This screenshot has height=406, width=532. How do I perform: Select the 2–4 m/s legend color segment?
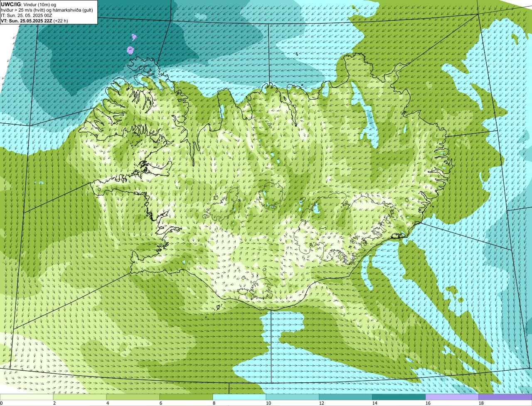tap(80, 397)
